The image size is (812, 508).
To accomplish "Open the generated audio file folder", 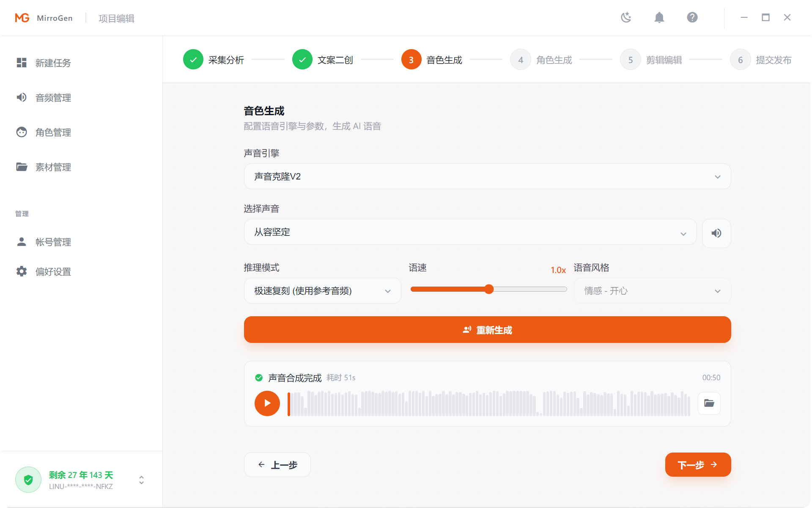I will pyautogui.click(x=708, y=403).
